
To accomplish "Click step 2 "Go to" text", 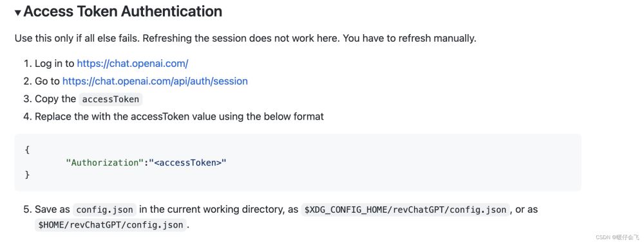I will 47,81.
